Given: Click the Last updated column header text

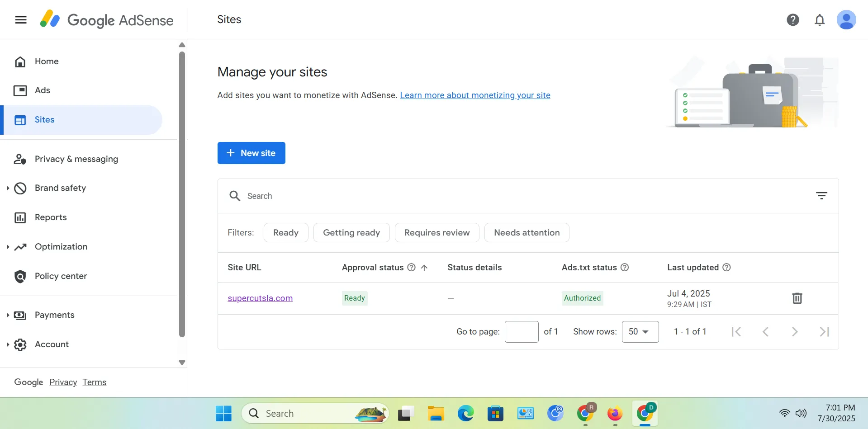Looking at the screenshot, I should click(693, 267).
